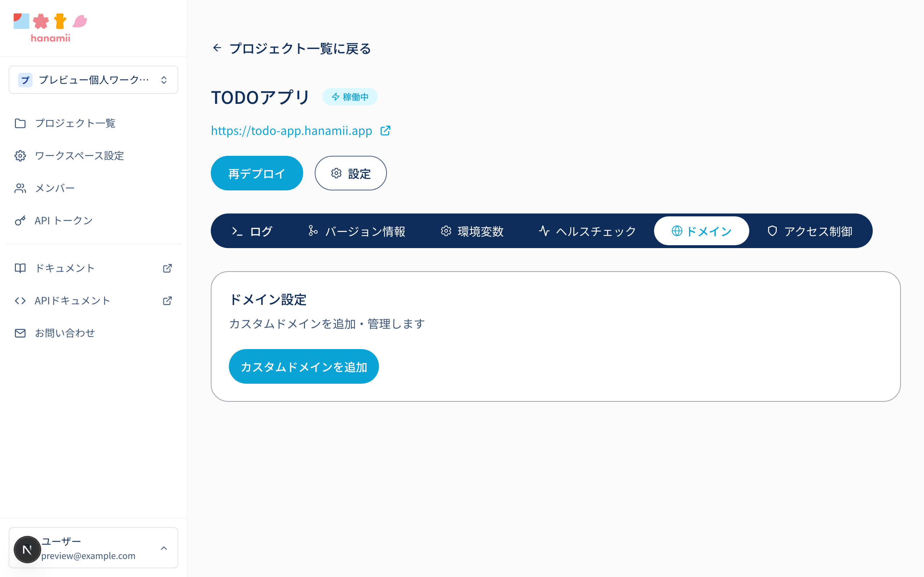
Task: Open external link icon beside todo-app URL
Action: pyautogui.click(x=385, y=131)
